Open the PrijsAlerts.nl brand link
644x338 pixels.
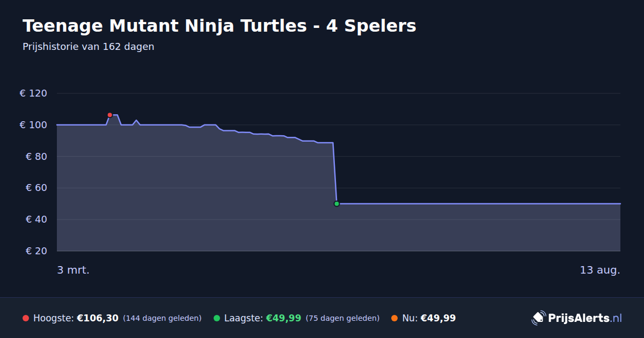coord(577,318)
